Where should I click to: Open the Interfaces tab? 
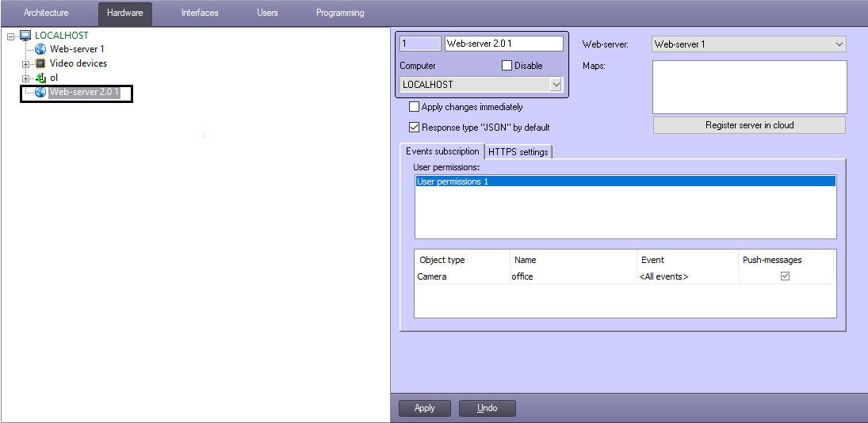pos(200,12)
